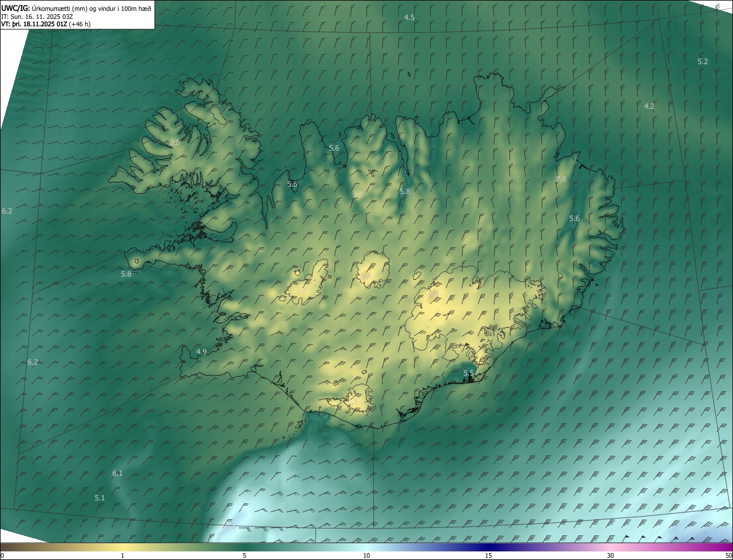The image size is (733, 560).
Task: Click the "VT: þri. 18.11.2025 01Z (+46 h)" line
Action: (46, 24)
